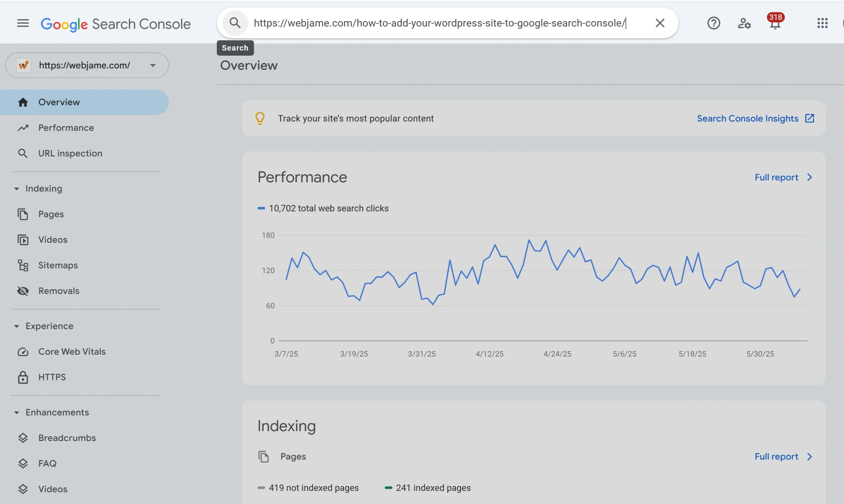Open Search Console Insights link
Viewport: 844px width, 504px height.
click(x=747, y=119)
